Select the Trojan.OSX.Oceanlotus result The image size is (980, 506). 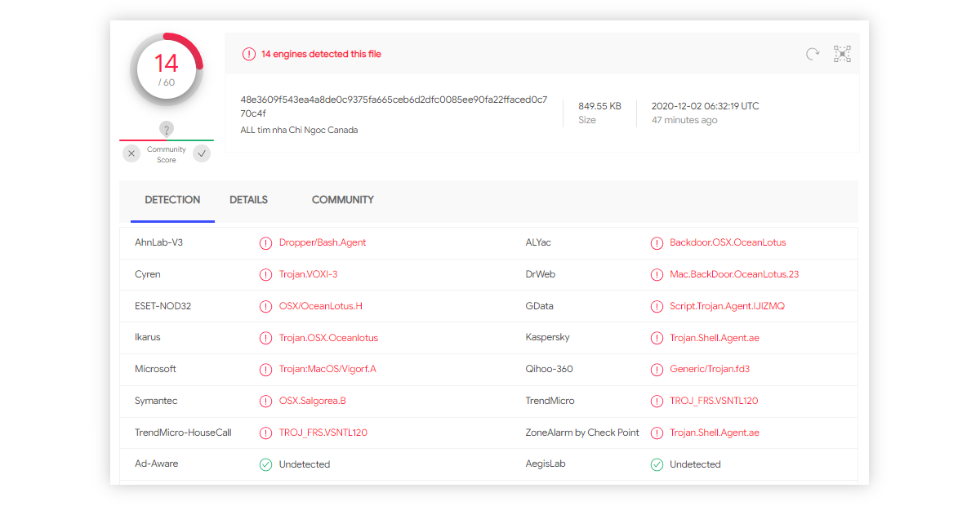coord(328,338)
